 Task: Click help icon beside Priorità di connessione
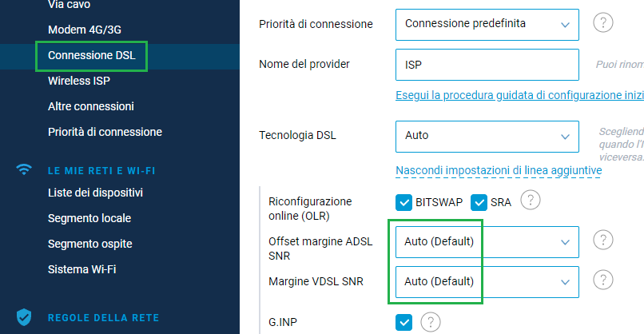coord(605,23)
